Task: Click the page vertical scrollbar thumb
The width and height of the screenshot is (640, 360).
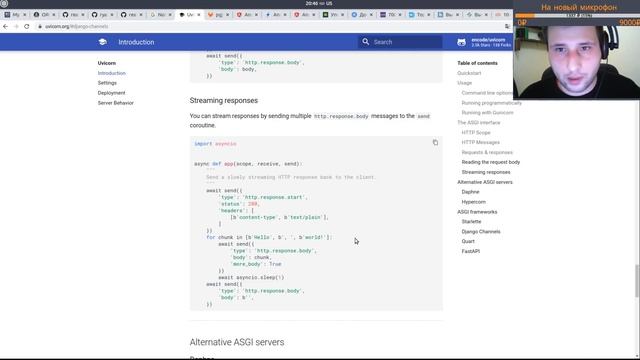Action: pyautogui.click(x=637, y=281)
